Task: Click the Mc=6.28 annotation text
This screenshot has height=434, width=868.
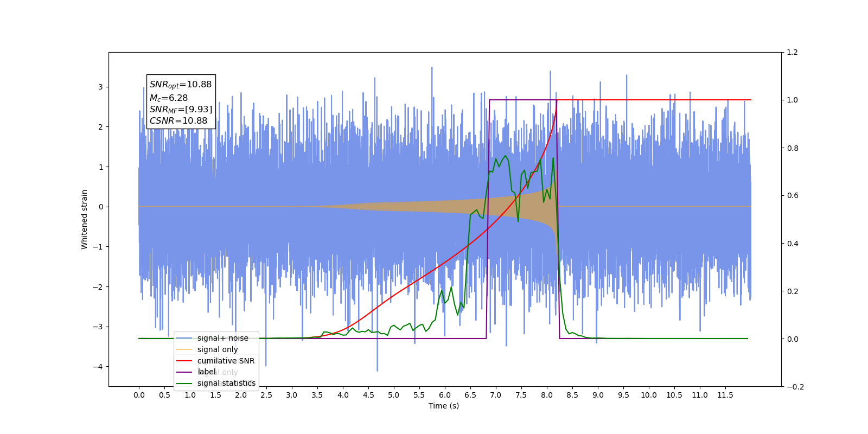Action: [x=169, y=98]
